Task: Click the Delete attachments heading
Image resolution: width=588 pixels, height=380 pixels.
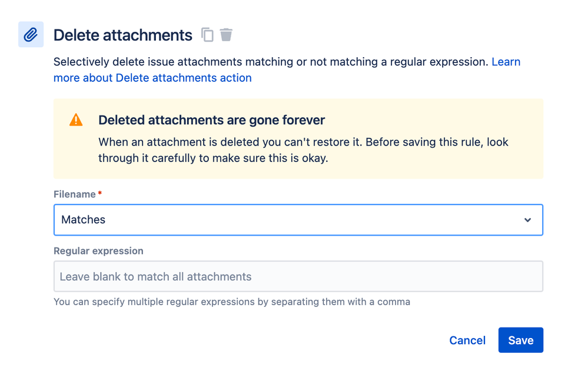Action: 122,35
